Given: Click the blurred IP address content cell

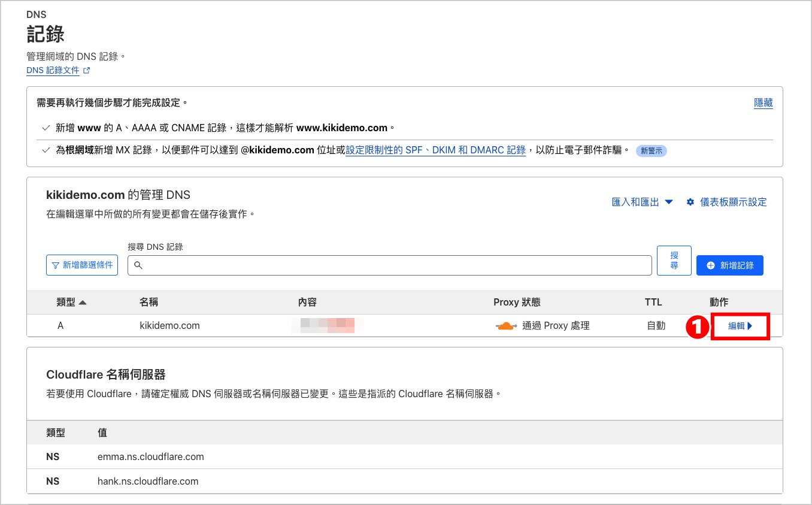Looking at the screenshot, I should click(x=326, y=326).
